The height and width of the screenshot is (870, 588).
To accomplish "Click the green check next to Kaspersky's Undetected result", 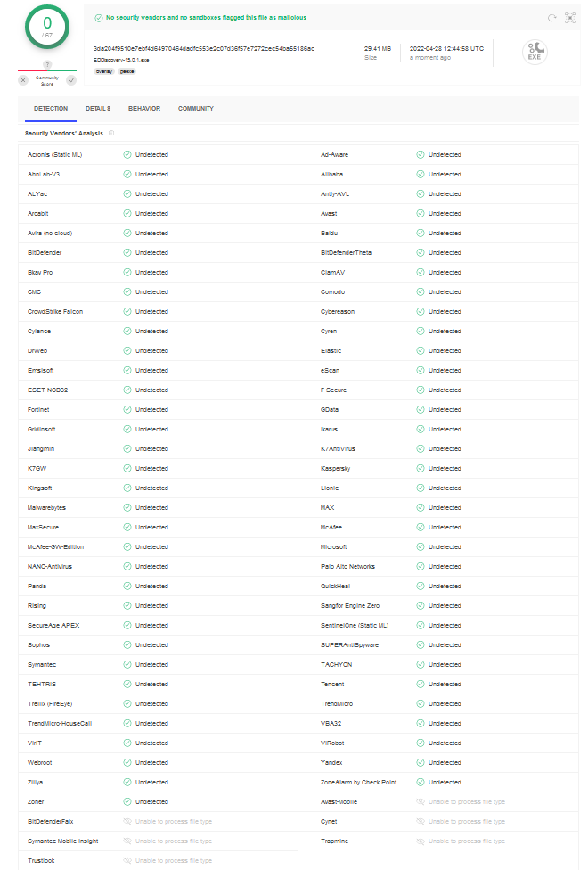I will [x=419, y=468].
